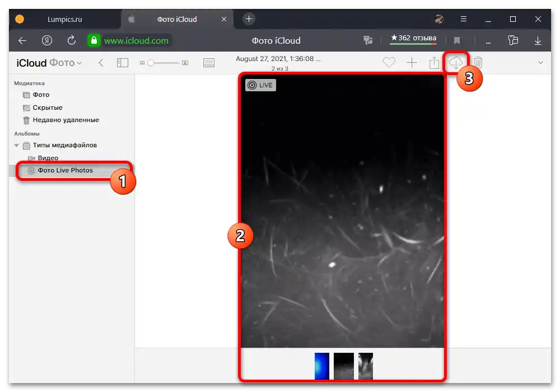Viewport: 560px width, 392px height.
Task: Click the small-thumbnail zoom-out icon
Action: point(142,63)
